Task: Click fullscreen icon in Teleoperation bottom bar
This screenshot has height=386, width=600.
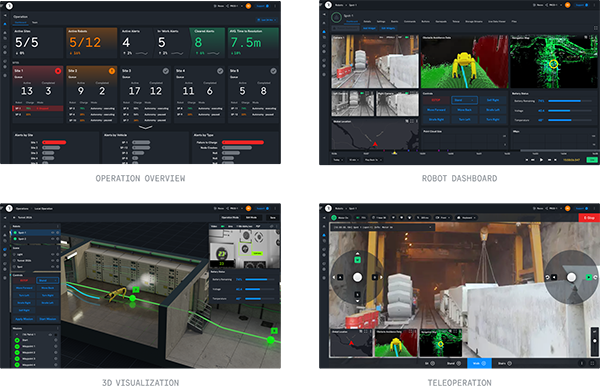Action: [592, 363]
